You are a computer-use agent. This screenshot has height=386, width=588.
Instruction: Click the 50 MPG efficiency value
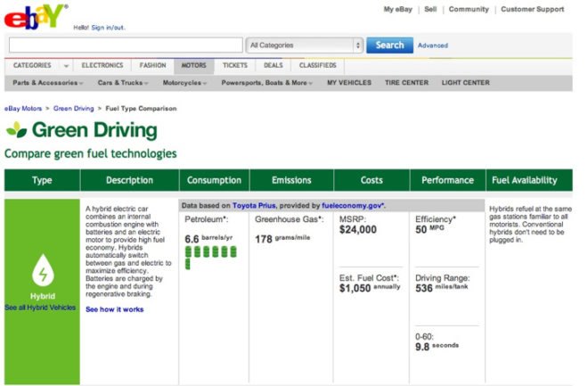tap(429, 229)
